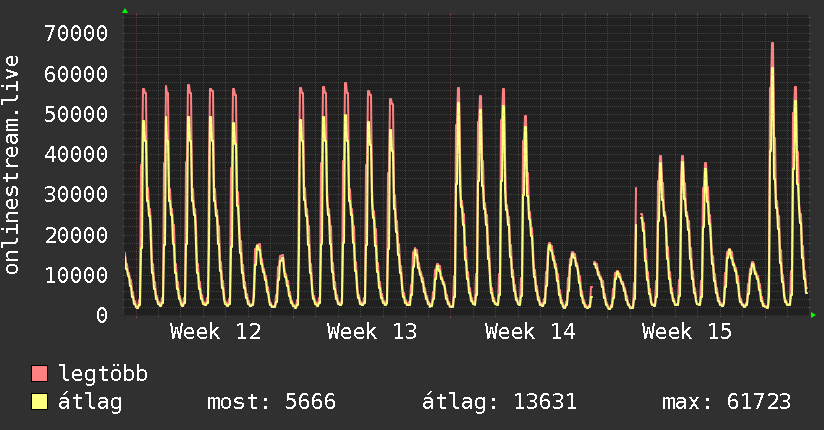The width and height of the screenshot is (824, 430).
Task: Click the átlag: 13631 statistic
Action: (x=499, y=402)
